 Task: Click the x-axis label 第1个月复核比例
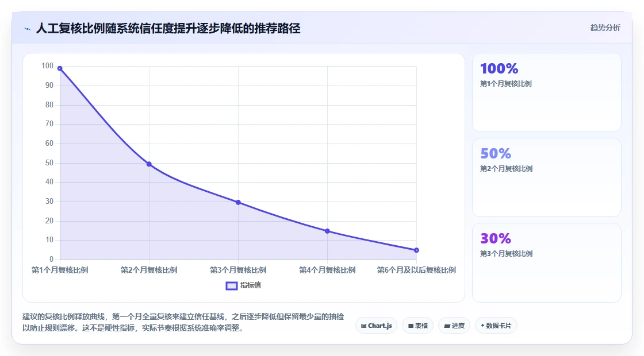(x=60, y=270)
